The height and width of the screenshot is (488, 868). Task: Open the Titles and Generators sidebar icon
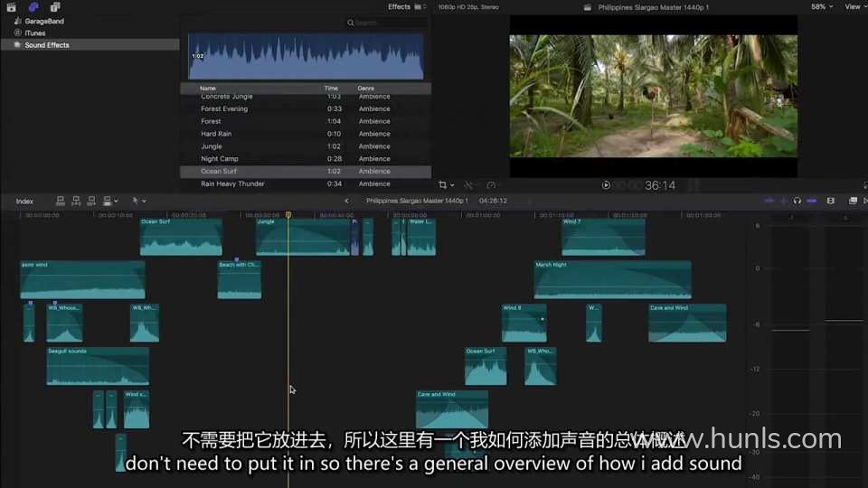[55, 7]
